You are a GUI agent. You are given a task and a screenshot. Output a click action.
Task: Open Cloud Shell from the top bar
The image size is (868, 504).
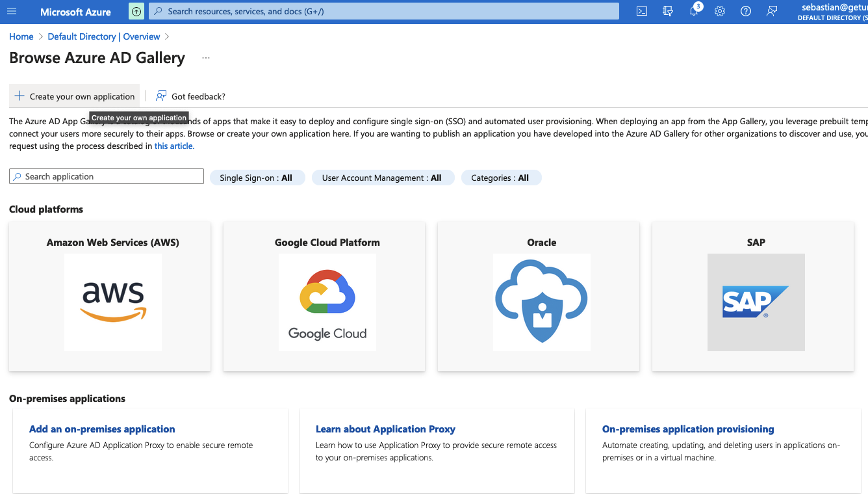[641, 12]
